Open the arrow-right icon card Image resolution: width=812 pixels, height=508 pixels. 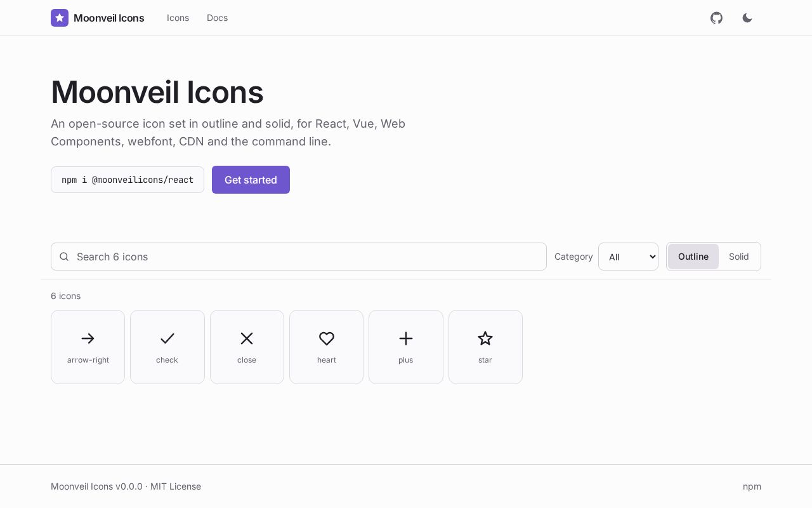pos(88,347)
